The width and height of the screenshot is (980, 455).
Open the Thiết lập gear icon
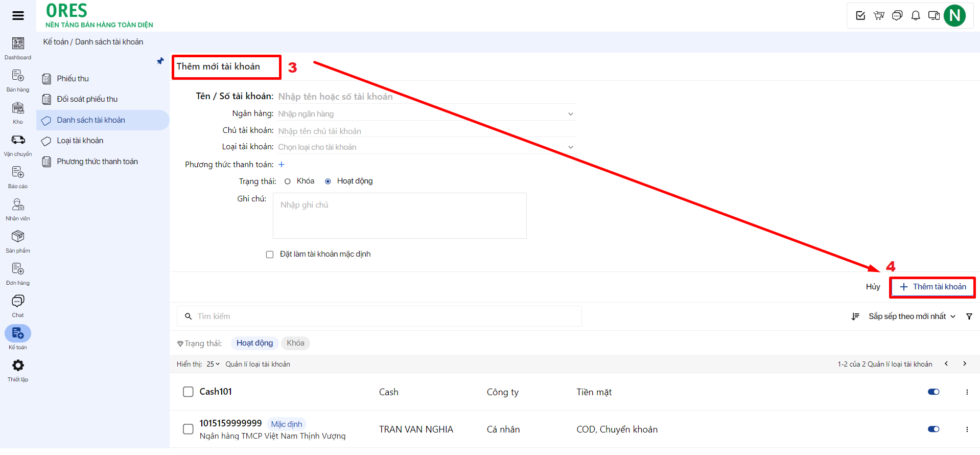[x=18, y=366]
